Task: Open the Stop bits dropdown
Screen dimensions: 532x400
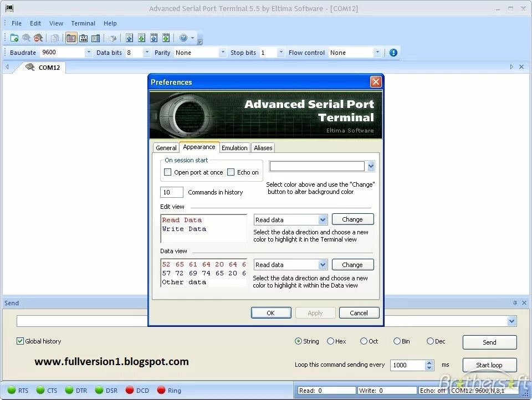Action: coord(280,53)
